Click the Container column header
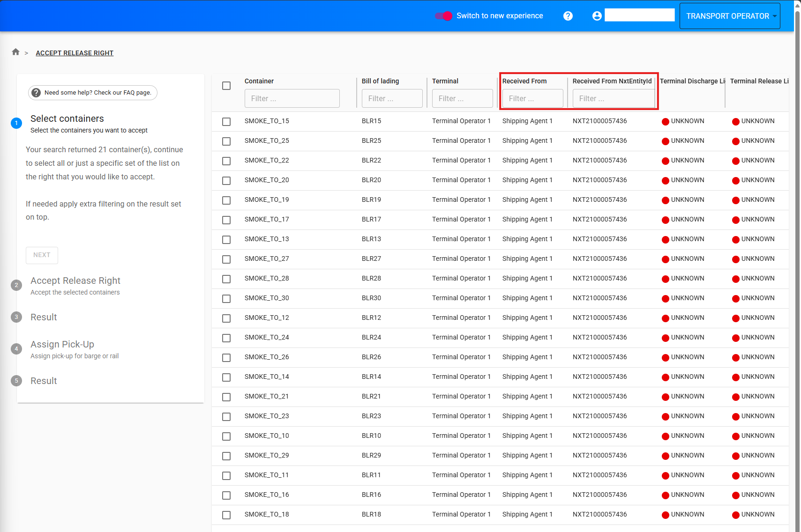The width and height of the screenshot is (801, 532). click(259, 81)
